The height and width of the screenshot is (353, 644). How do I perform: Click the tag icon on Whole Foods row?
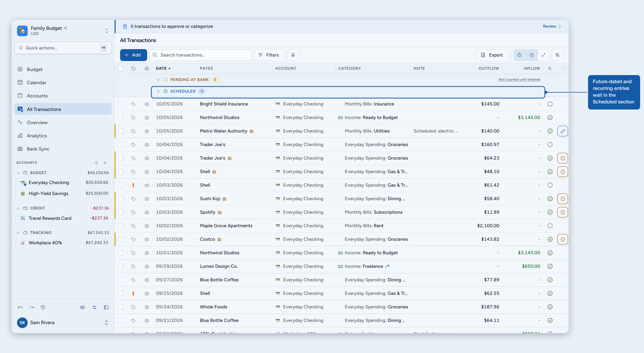[133, 307]
